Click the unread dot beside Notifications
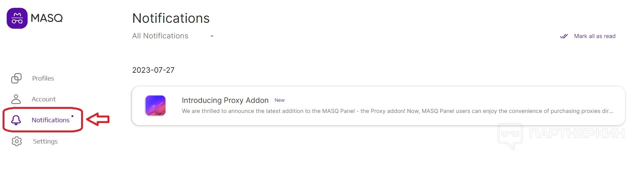This screenshot has width=644, height=170. 72,116
